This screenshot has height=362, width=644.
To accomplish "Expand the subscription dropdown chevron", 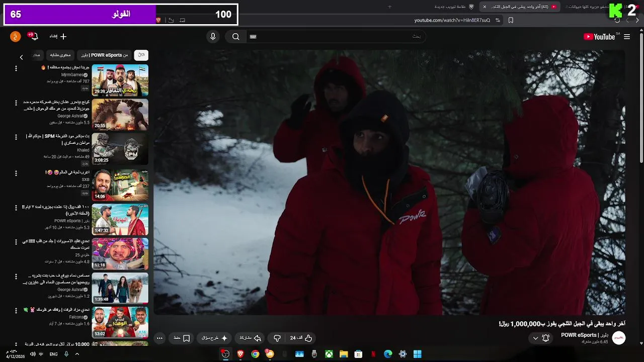I will coord(535,338).
